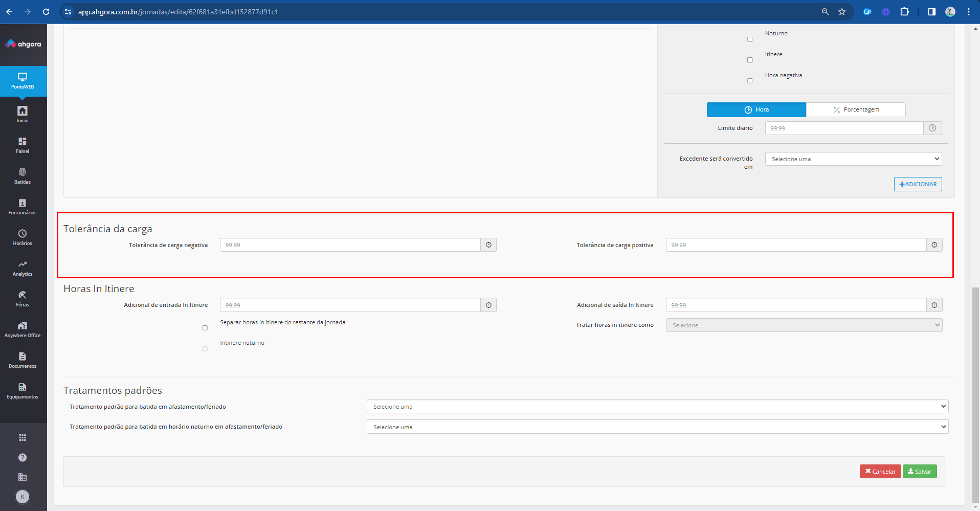Open the apps grid icon in sidebar

pos(23,437)
